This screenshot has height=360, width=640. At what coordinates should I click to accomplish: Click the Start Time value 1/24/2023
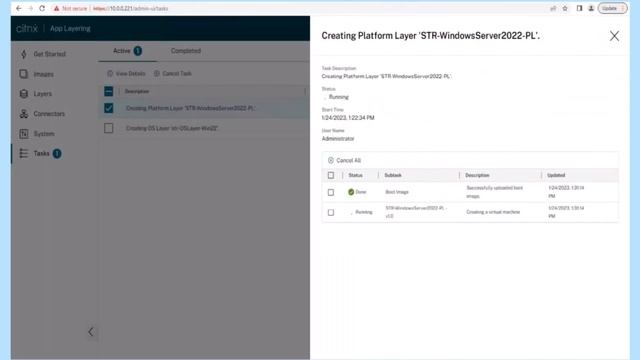point(348,118)
